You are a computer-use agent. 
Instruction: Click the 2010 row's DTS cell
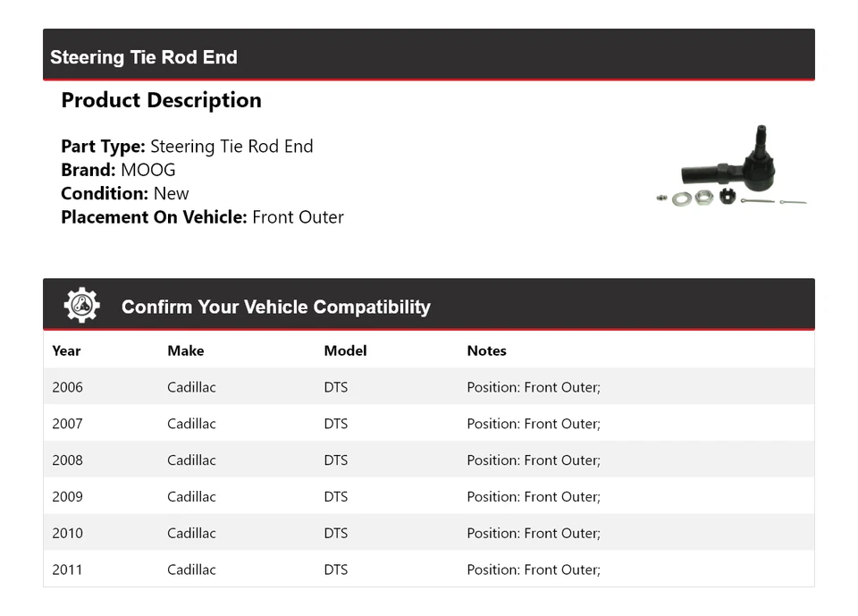tap(336, 534)
